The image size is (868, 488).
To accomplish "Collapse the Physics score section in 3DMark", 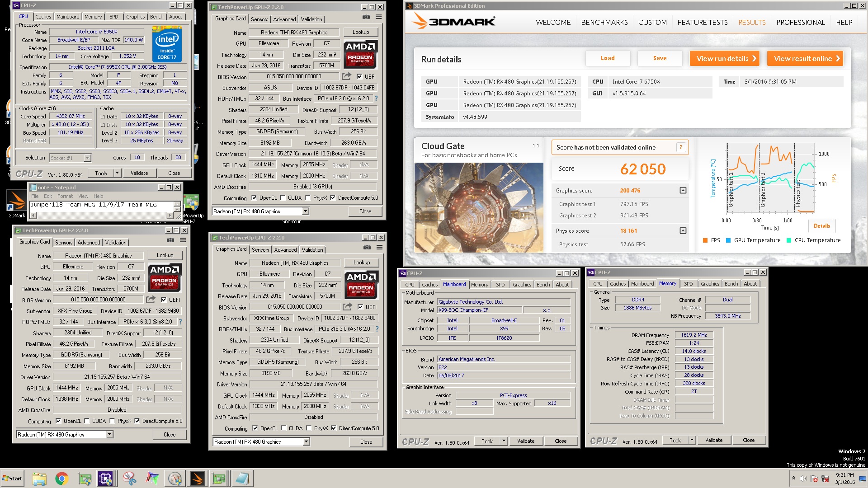I will coord(683,230).
